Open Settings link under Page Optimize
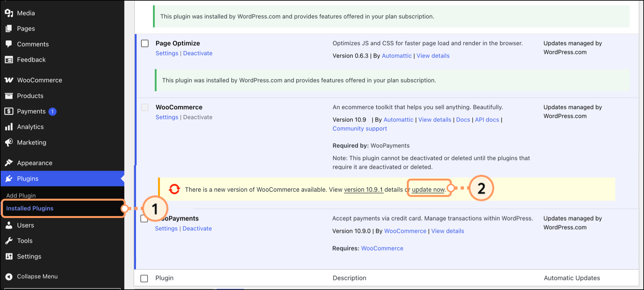 coord(167,53)
